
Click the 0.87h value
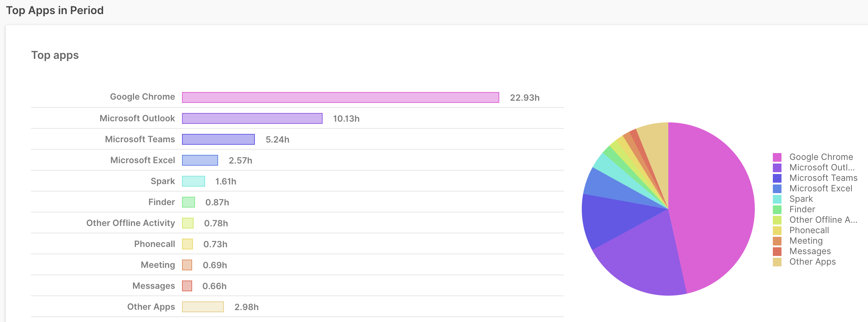click(x=217, y=203)
